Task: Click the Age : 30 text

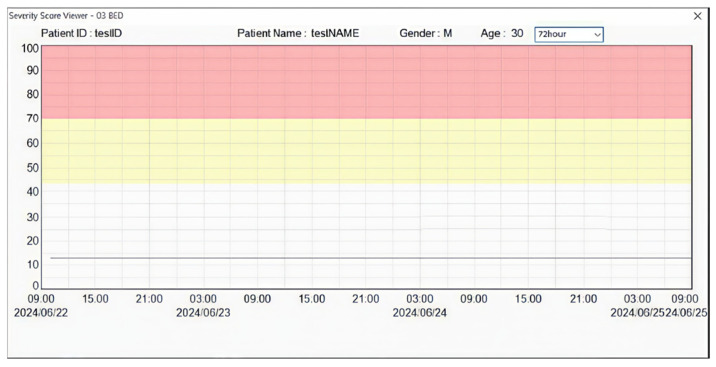Action: pyautogui.click(x=502, y=33)
